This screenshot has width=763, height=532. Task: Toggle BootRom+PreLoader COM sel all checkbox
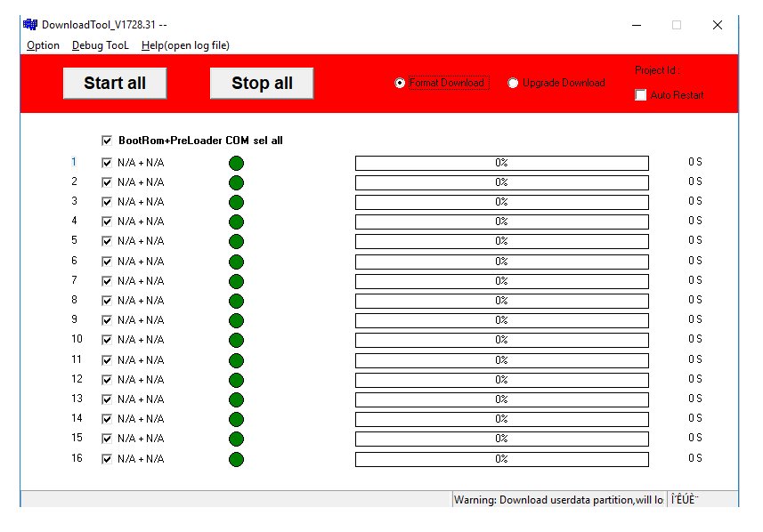107,141
